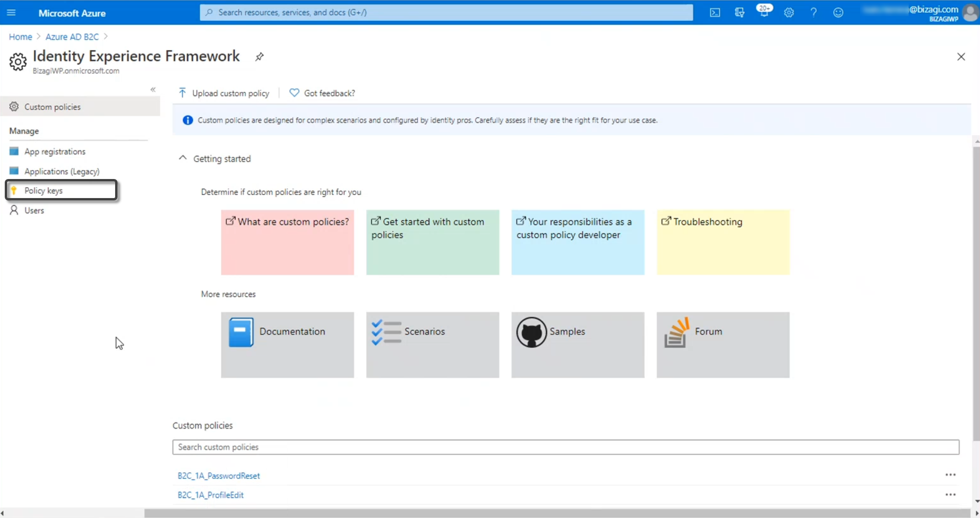The width and height of the screenshot is (980, 518).
Task: Click the vertical scrollbar of the blade
Action: click(x=976, y=293)
